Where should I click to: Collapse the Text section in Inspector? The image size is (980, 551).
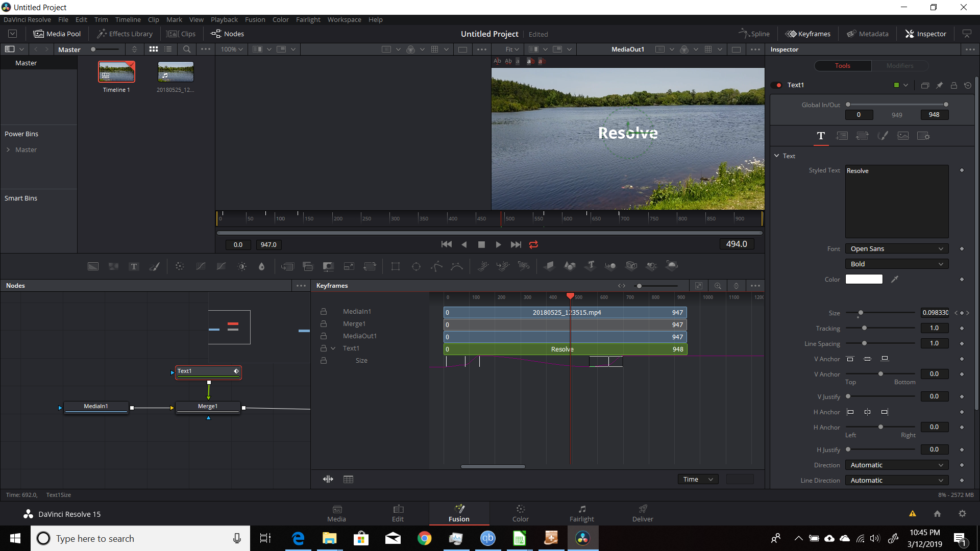click(776, 156)
